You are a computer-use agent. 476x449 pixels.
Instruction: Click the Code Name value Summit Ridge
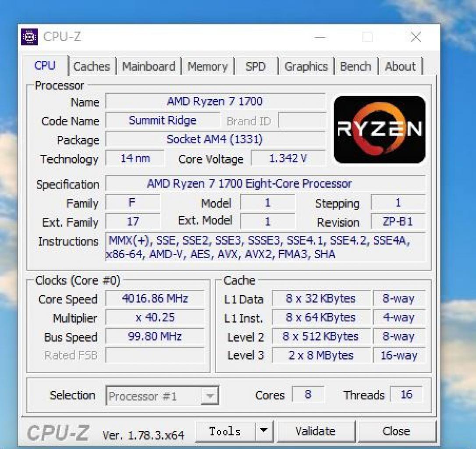click(x=163, y=120)
